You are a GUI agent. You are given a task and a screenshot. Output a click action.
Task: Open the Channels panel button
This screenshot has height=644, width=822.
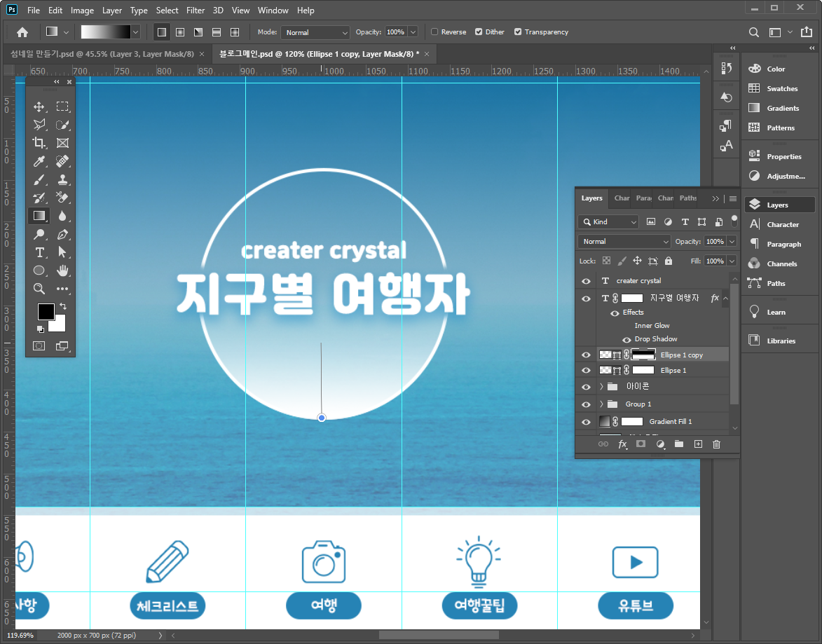tap(779, 263)
